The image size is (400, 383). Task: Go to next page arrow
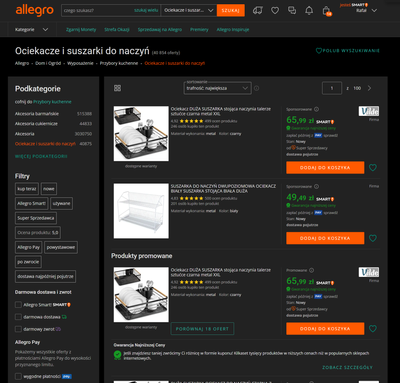pos(369,88)
